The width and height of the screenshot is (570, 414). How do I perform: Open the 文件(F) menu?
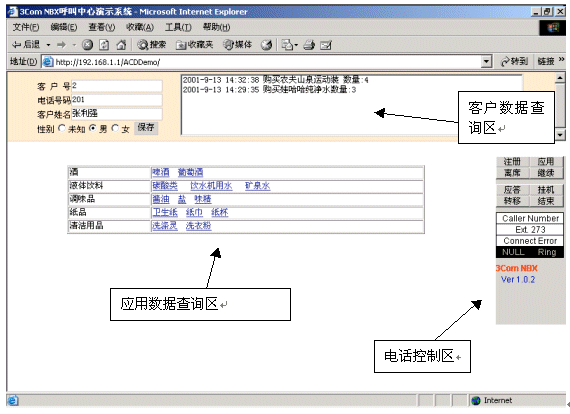click(x=26, y=27)
